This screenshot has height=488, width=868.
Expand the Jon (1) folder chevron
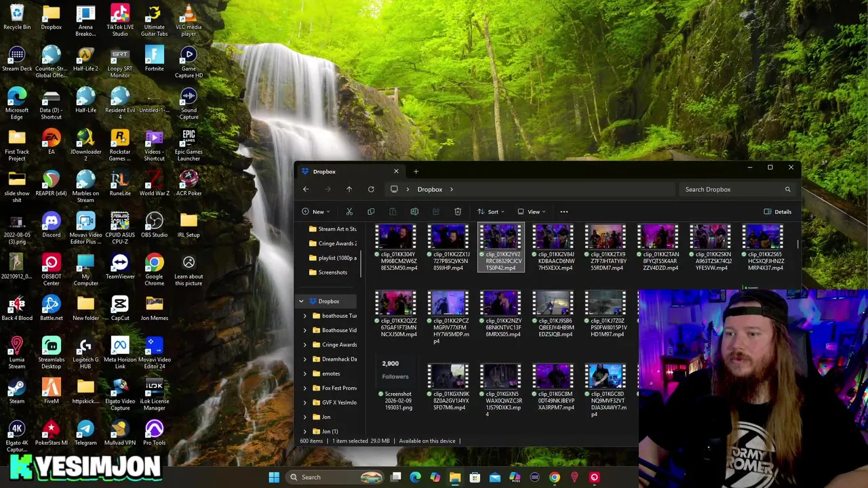pos(304,431)
